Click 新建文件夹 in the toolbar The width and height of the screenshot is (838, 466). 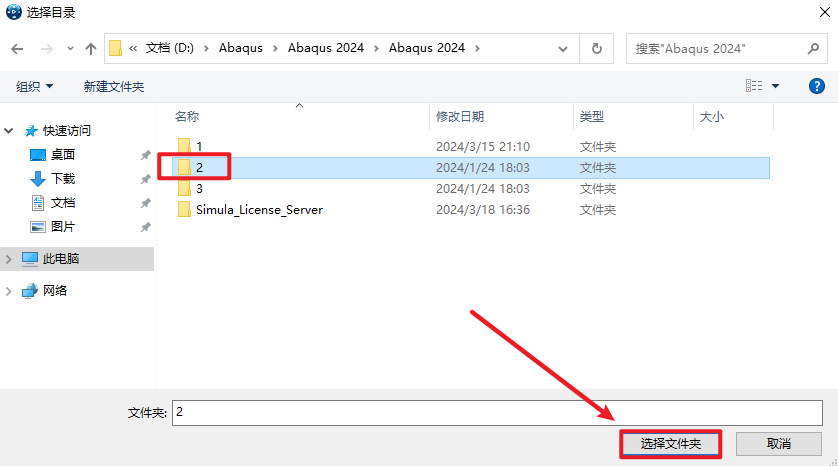(114, 87)
